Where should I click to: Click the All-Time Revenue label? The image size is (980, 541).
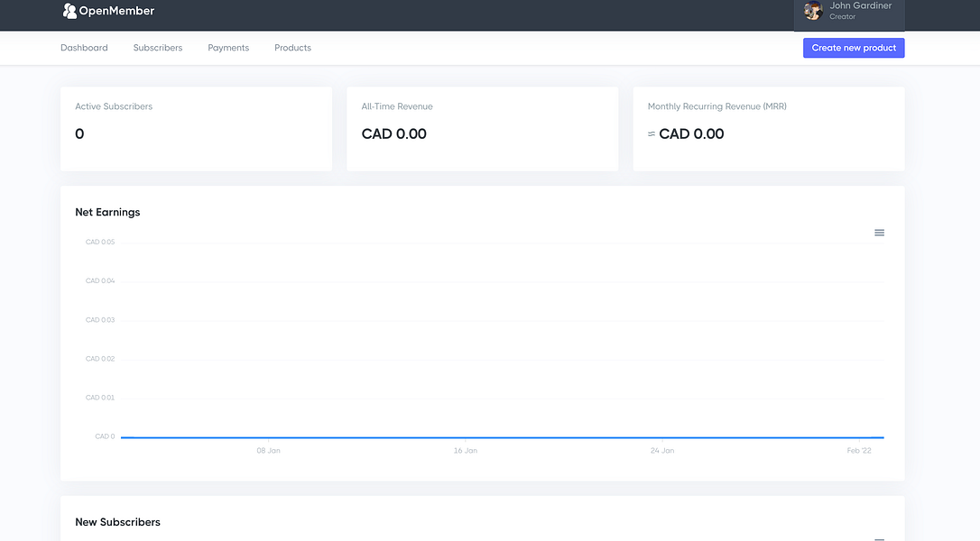[x=397, y=106]
